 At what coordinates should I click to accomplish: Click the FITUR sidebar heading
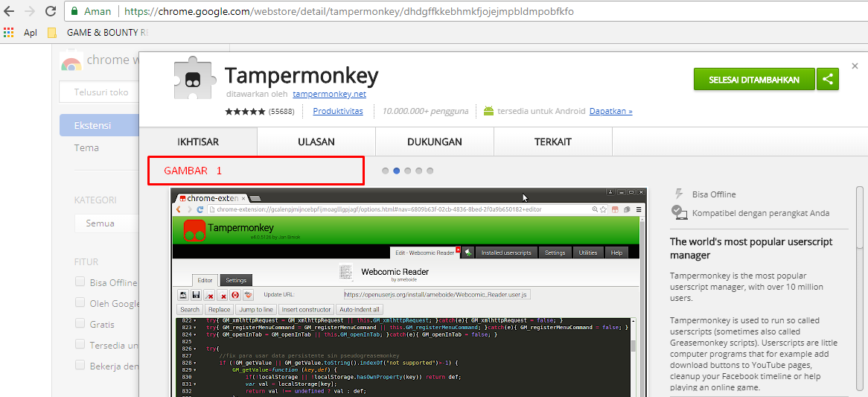point(86,261)
